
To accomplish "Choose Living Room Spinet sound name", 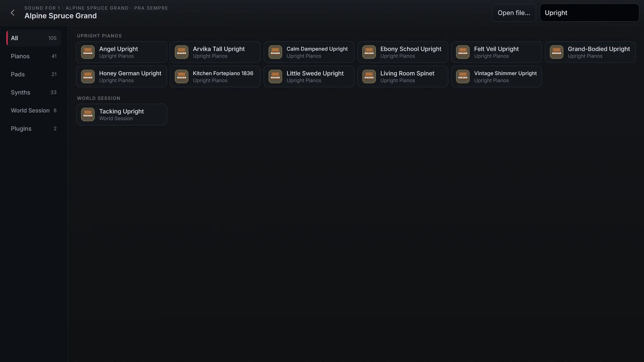I will coord(407,73).
